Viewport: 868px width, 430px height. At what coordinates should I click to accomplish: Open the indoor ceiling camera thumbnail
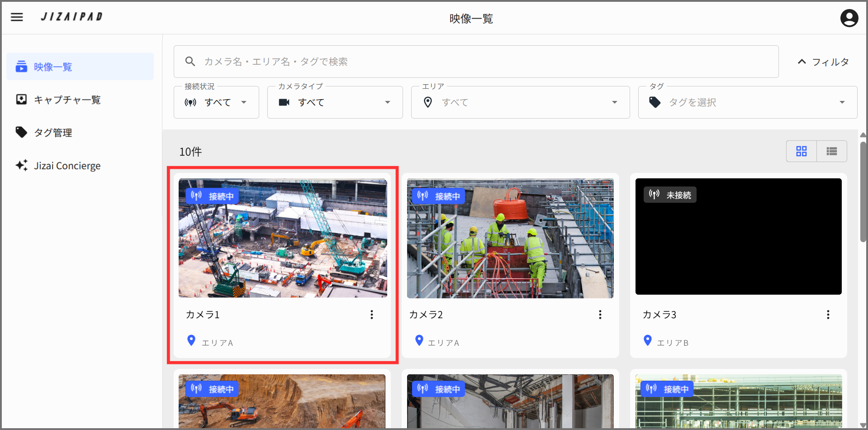[x=510, y=401]
